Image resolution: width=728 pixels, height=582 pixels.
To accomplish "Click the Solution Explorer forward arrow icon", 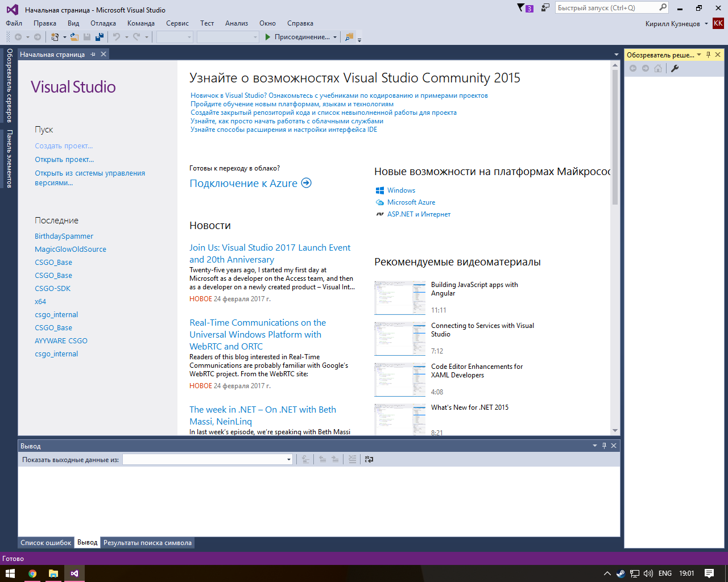I will (646, 68).
